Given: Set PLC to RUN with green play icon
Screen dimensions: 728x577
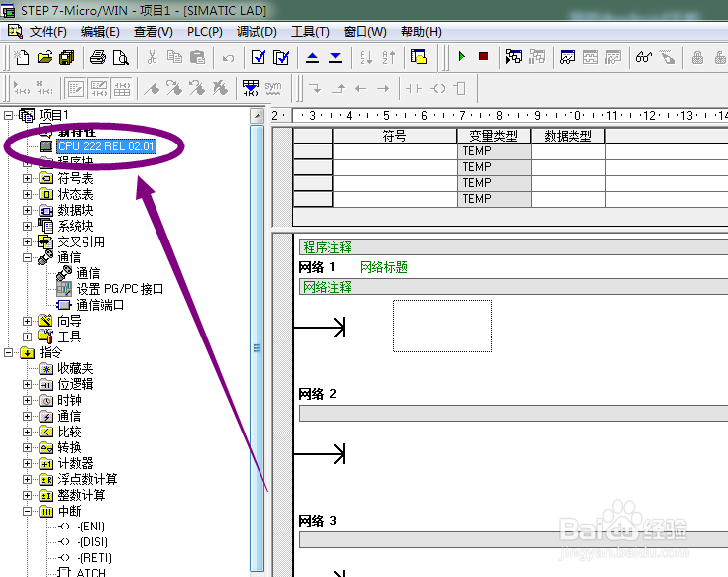Looking at the screenshot, I should pyautogui.click(x=461, y=57).
